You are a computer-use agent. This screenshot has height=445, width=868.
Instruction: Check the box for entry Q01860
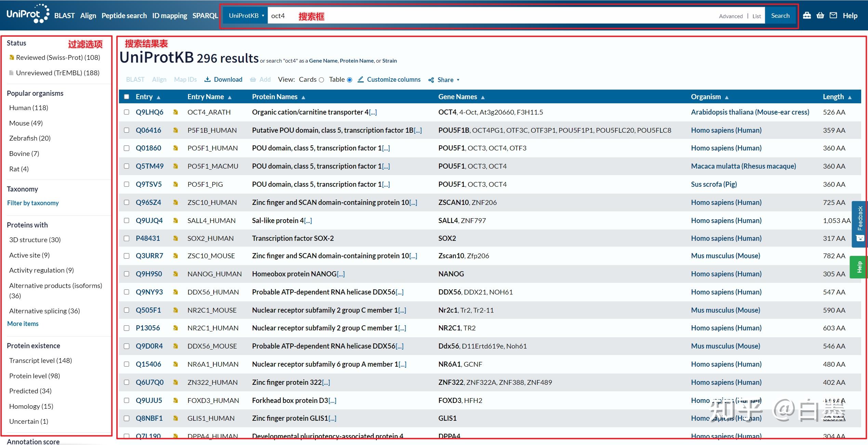tap(126, 148)
